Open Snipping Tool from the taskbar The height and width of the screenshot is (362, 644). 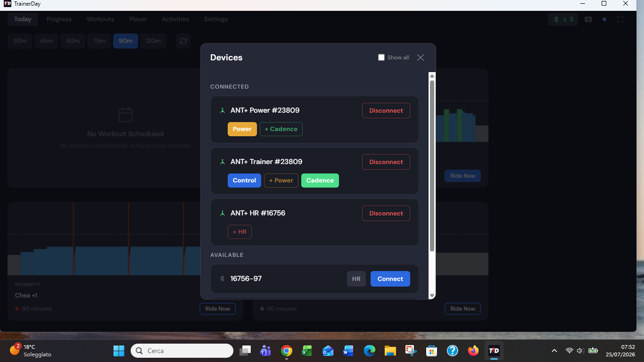411,351
